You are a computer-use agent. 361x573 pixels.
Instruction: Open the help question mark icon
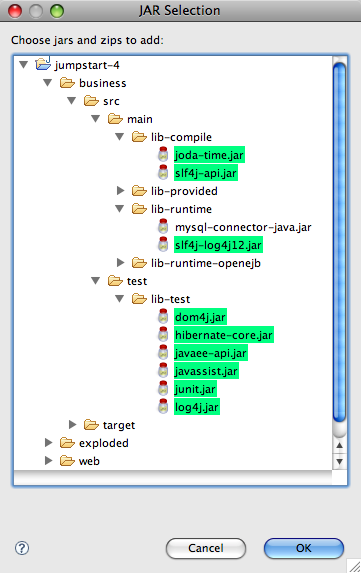[x=22, y=548]
